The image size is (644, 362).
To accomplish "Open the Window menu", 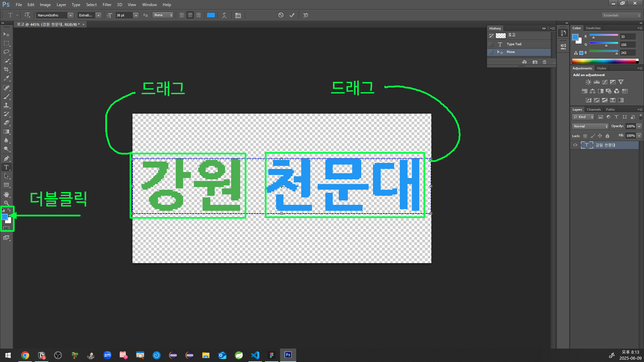I will click(x=149, y=5).
